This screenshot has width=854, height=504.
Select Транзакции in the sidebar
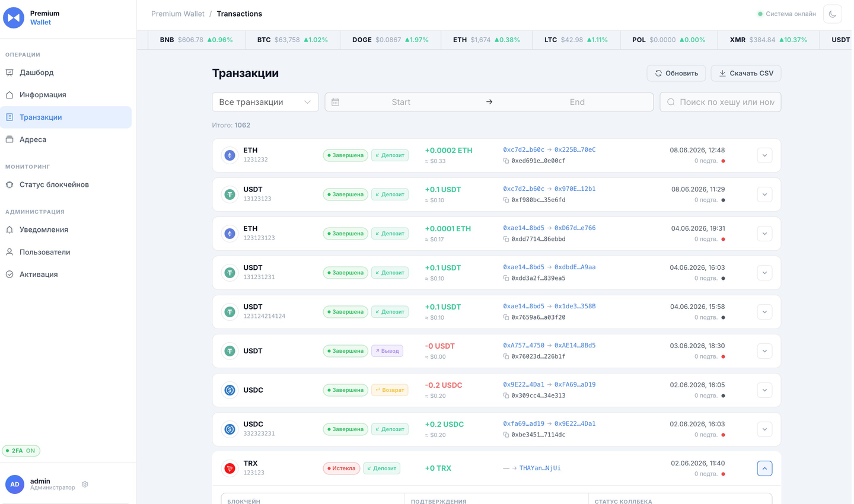tap(66, 117)
